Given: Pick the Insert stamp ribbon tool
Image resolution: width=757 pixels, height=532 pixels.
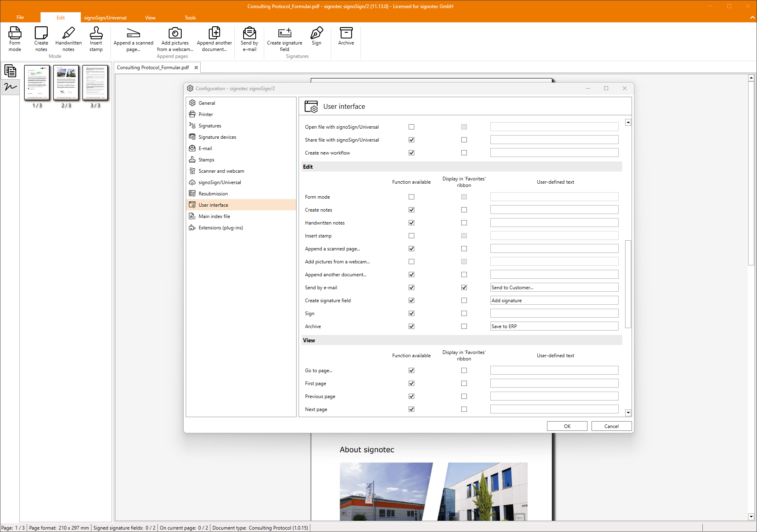Looking at the screenshot, I should pos(96,39).
